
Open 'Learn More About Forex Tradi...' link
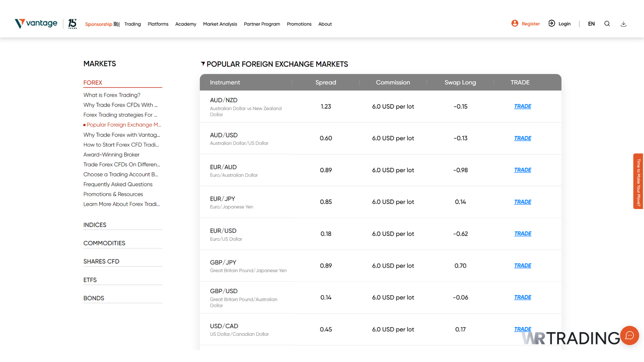pos(122,204)
